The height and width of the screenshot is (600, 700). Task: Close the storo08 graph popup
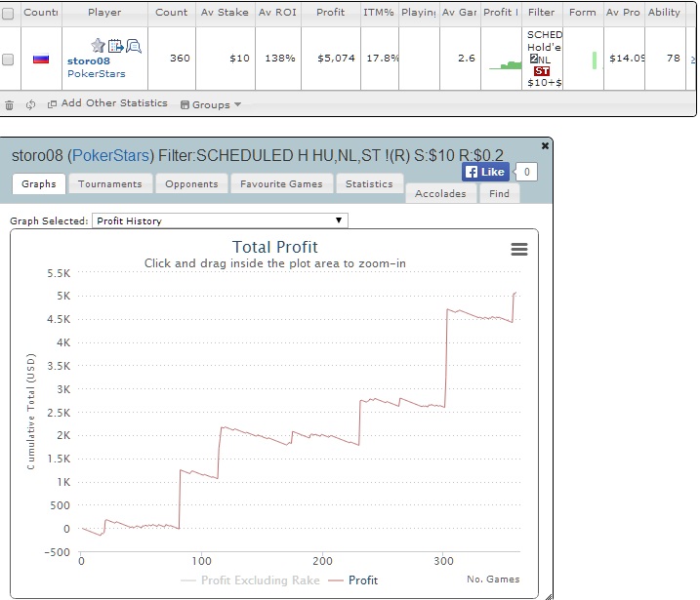tap(545, 145)
